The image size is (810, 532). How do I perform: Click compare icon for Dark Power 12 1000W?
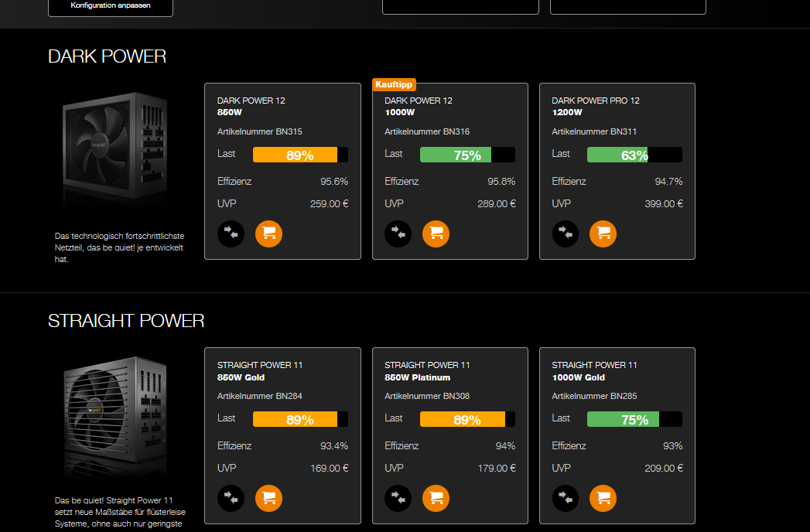(x=398, y=234)
